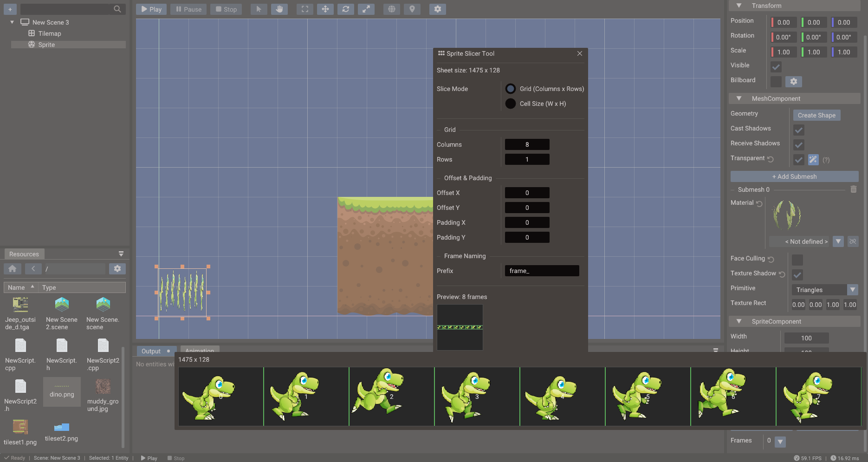Viewport: 868px width, 462px height.
Task: Reset the Texture Shadow property
Action: coord(782,274)
